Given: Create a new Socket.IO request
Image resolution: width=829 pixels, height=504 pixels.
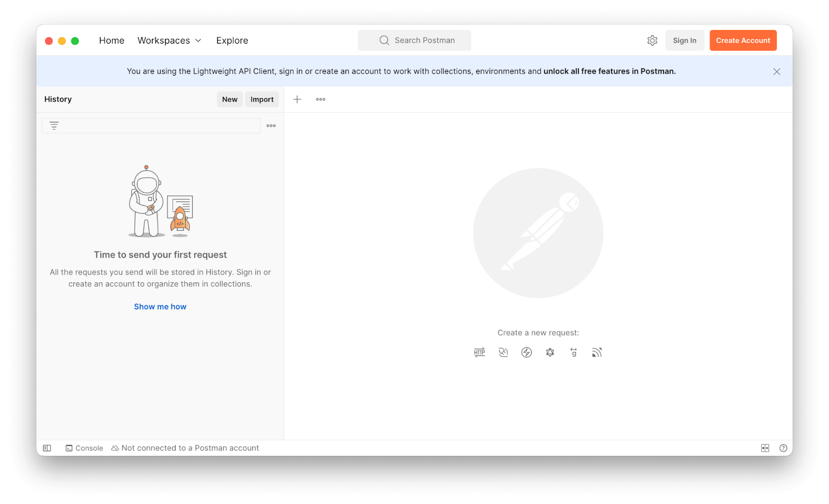Looking at the screenshot, I should [x=526, y=353].
